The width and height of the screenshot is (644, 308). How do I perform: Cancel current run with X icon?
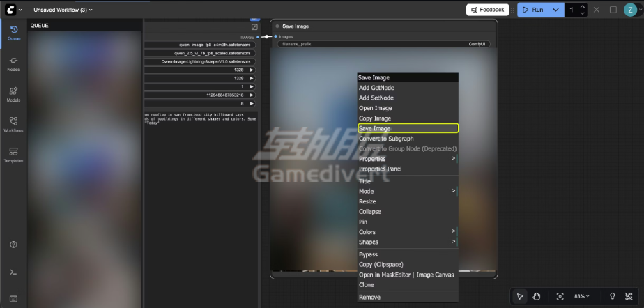pyautogui.click(x=597, y=10)
